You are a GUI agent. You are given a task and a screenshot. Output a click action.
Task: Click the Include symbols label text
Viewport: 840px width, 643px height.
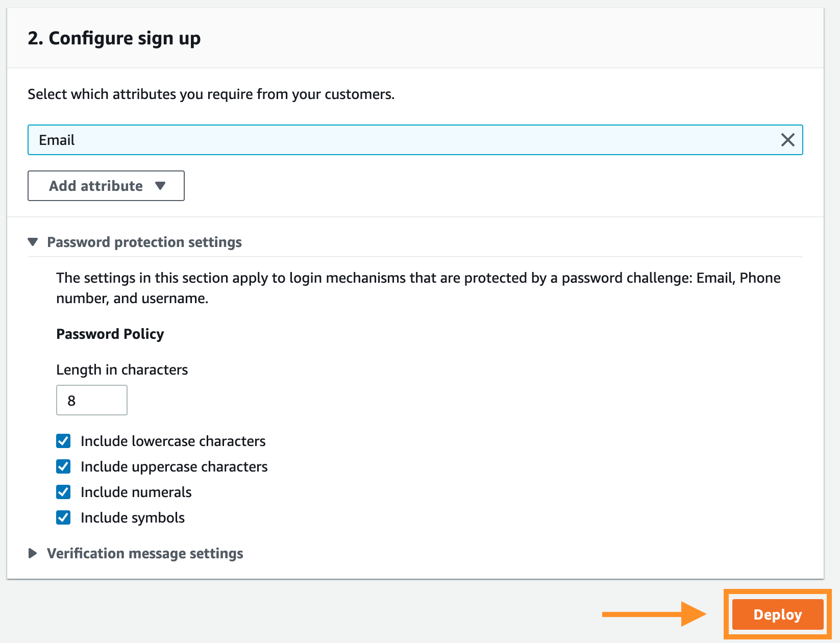click(x=133, y=517)
